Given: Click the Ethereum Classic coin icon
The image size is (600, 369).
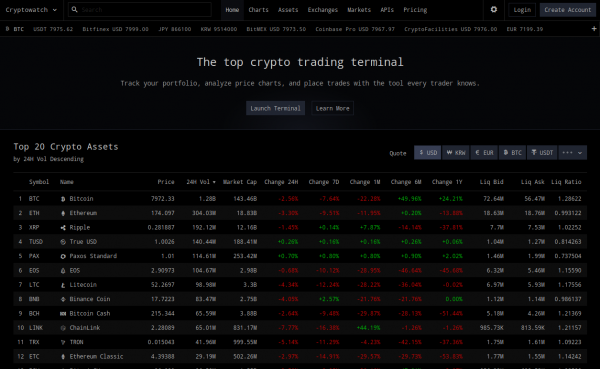Looking at the screenshot, I should tap(63, 357).
